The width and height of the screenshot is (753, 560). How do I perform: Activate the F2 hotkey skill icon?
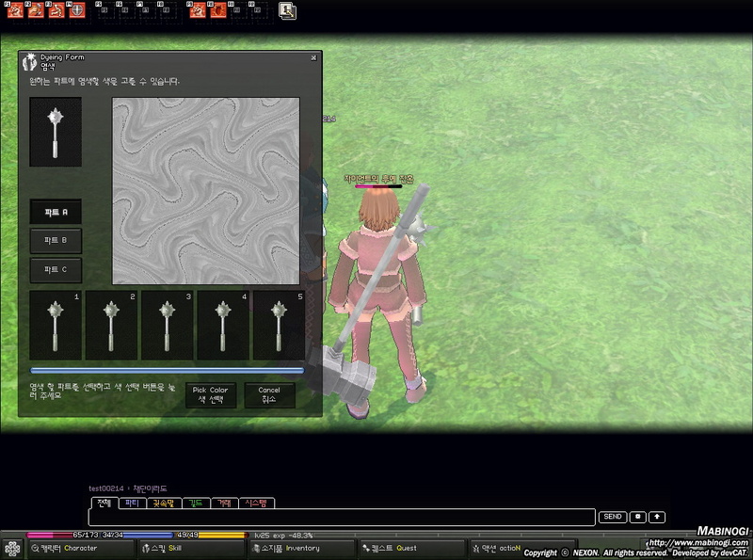click(x=36, y=10)
